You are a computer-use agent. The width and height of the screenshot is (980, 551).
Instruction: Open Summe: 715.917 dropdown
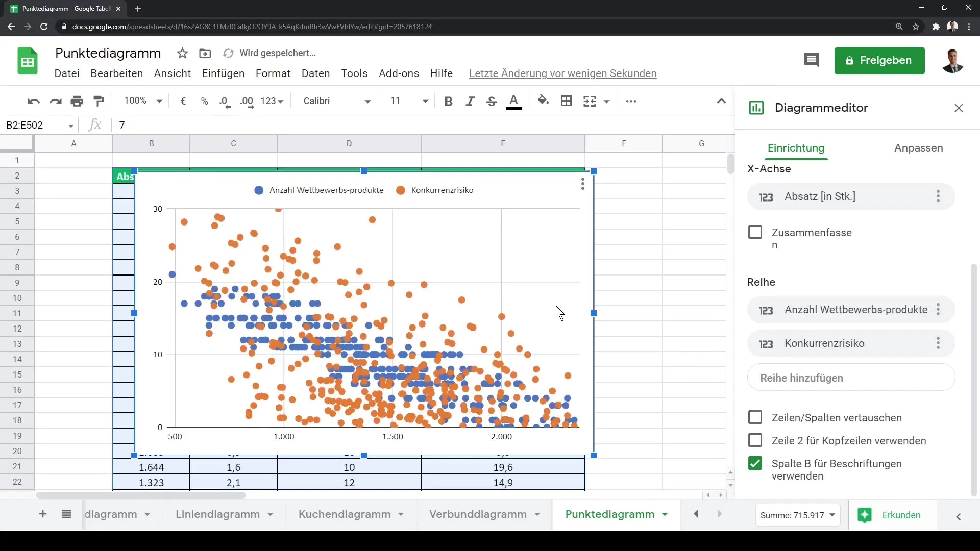pos(798,515)
